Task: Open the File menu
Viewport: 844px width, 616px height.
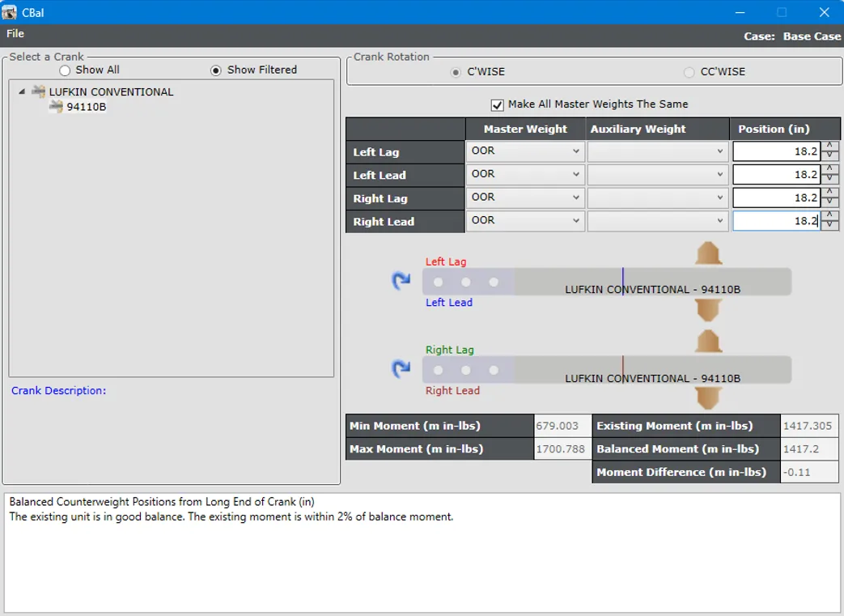Action: click(15, 34)
